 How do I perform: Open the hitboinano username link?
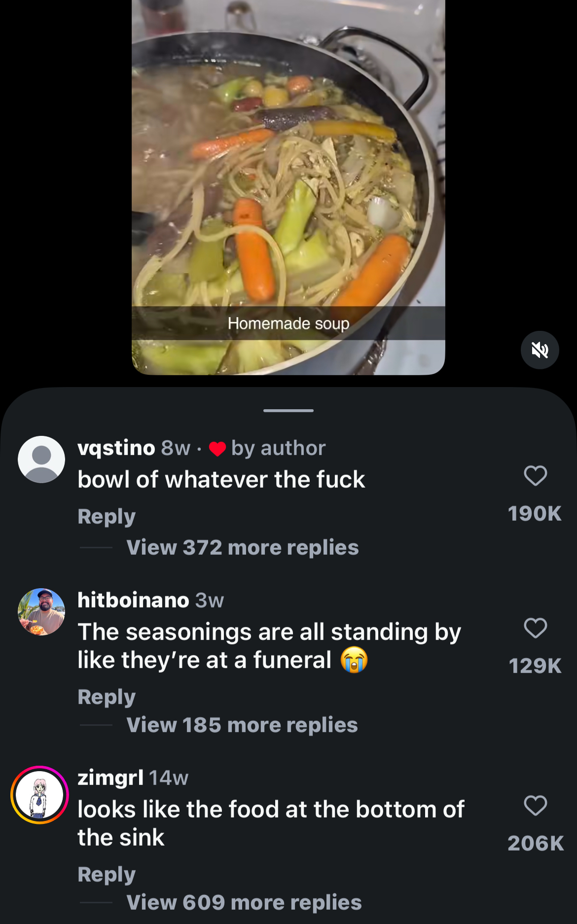pyautogui.click(x=133, y=600)
